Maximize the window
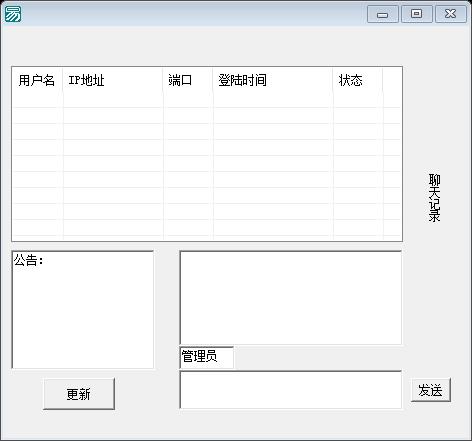 417,14
